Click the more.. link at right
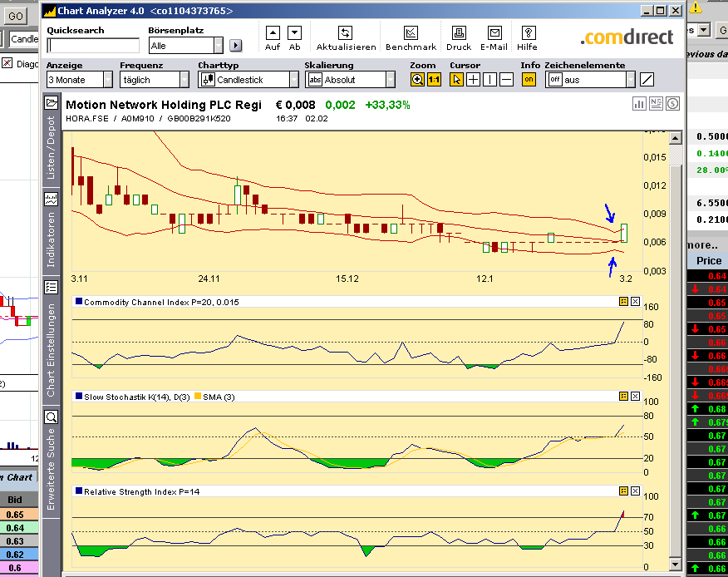The image size is (728, 577). point(702,244)
